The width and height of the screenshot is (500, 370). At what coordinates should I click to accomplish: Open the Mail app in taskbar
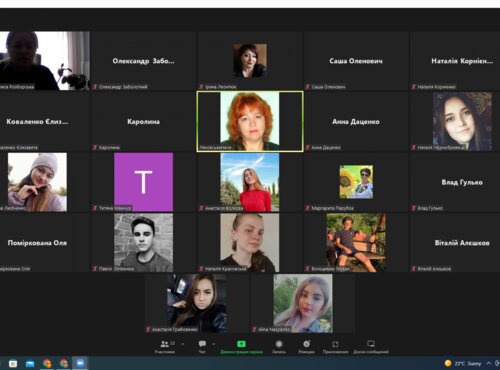pos(30,363)
